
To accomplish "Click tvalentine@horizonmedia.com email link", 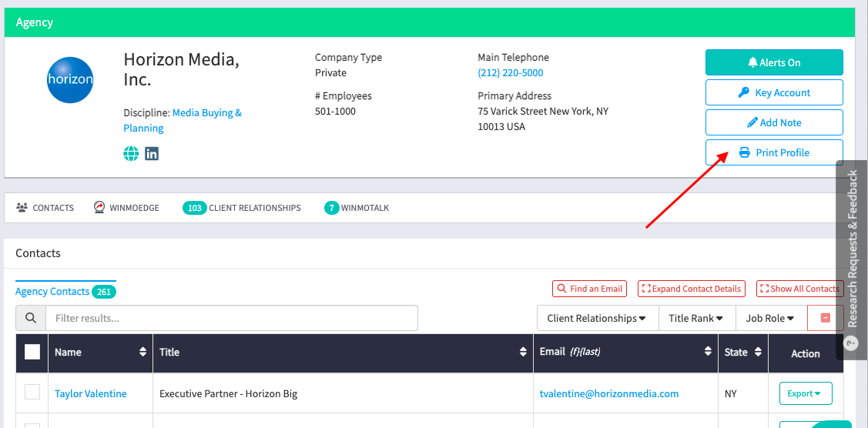I will (x=609, y=393).
